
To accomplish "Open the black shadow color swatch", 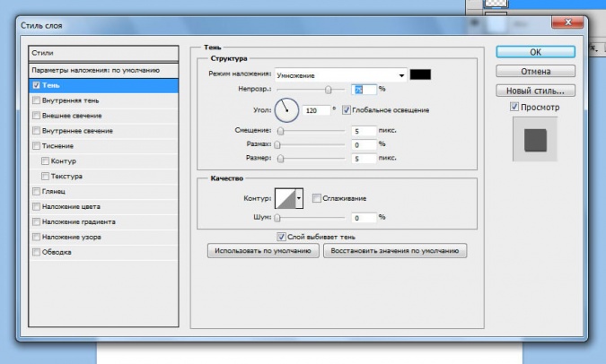I will [x=421, y=74].
